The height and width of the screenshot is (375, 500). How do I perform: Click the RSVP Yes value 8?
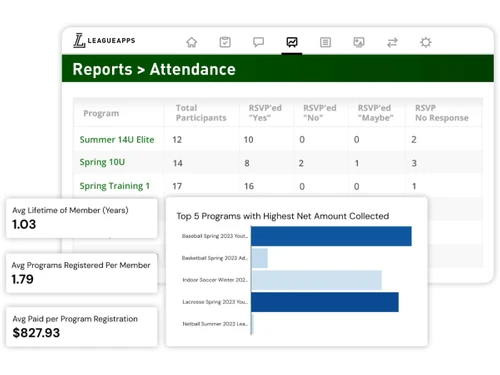coord(247,163)
